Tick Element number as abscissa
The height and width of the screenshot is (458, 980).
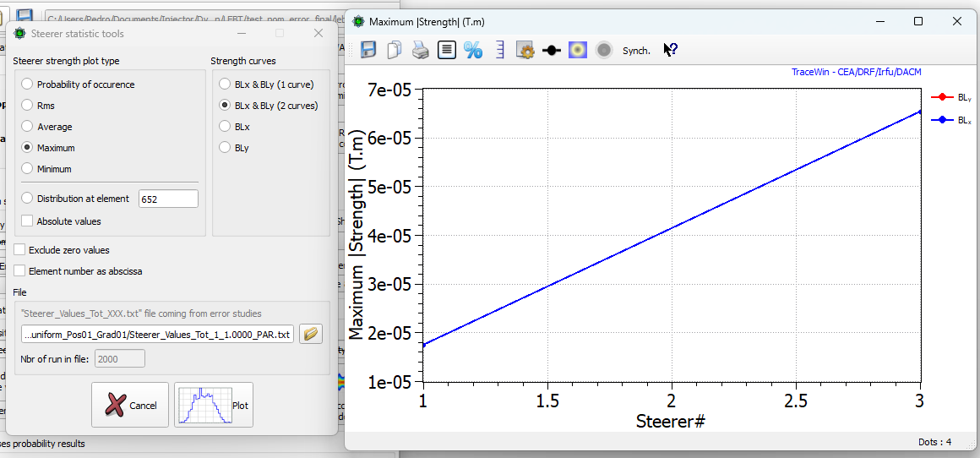pyautogui.click(x=19, y=271)
